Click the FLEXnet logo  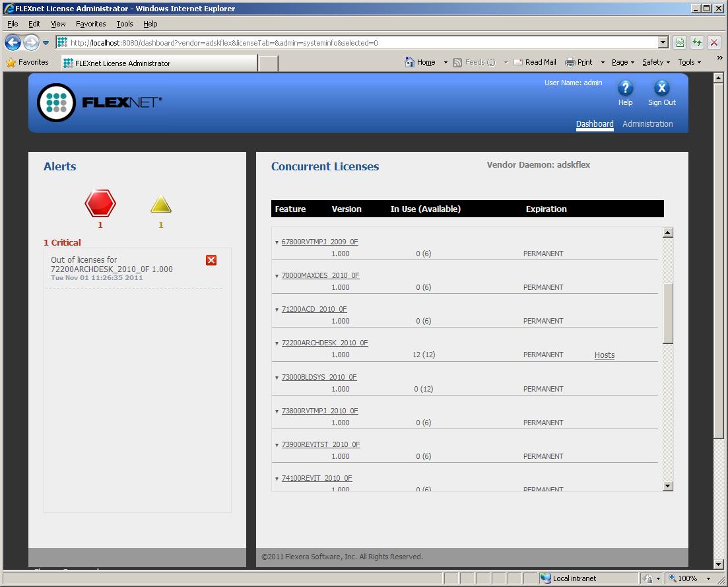pos(100,102)
